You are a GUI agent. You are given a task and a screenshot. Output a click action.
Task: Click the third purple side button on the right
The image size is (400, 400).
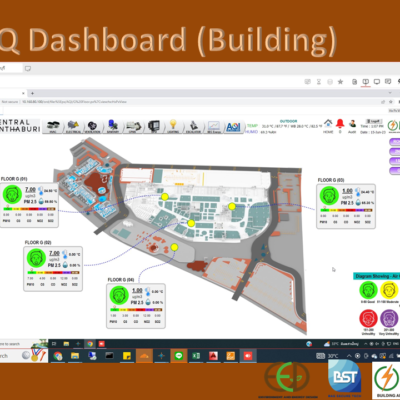tap(395, 161)
